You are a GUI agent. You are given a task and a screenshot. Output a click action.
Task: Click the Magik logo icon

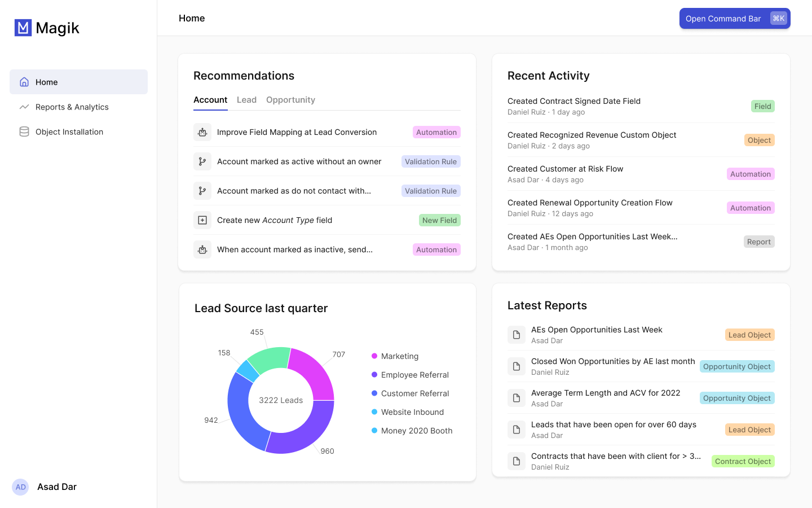23,28
